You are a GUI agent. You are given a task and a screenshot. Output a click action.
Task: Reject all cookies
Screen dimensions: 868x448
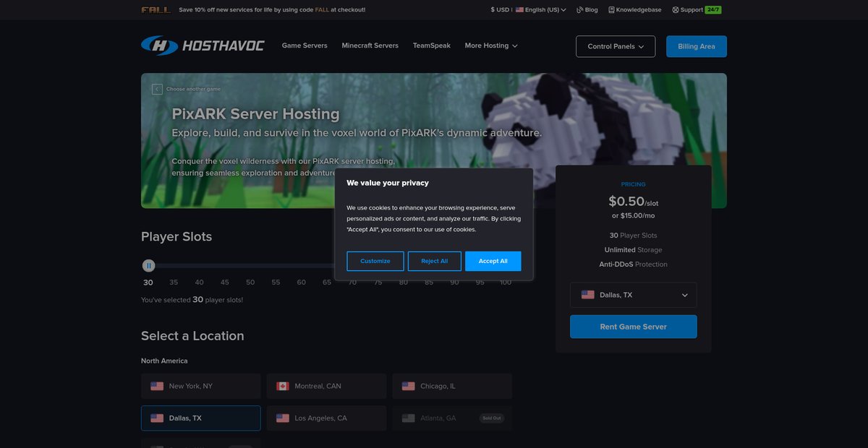tap(435, 261)
